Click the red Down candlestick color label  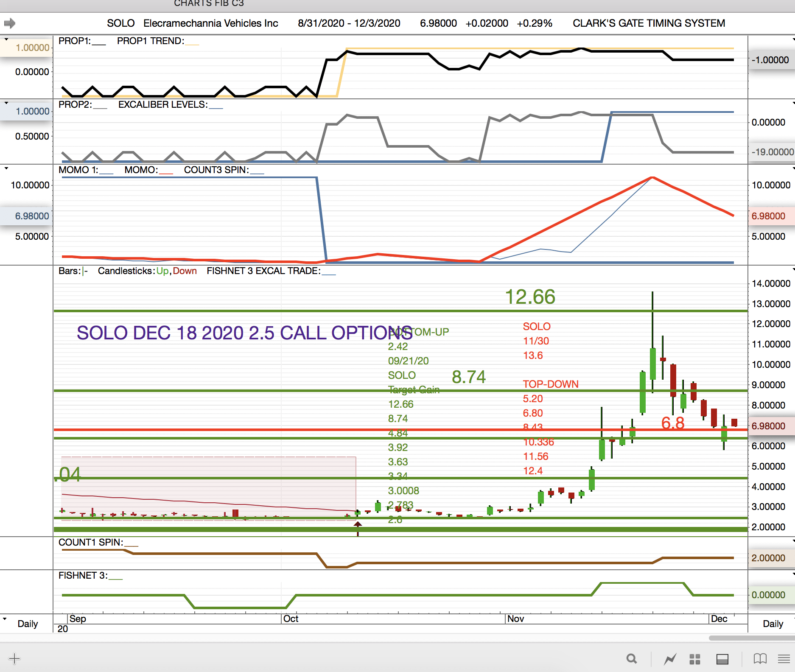[185, 271]
